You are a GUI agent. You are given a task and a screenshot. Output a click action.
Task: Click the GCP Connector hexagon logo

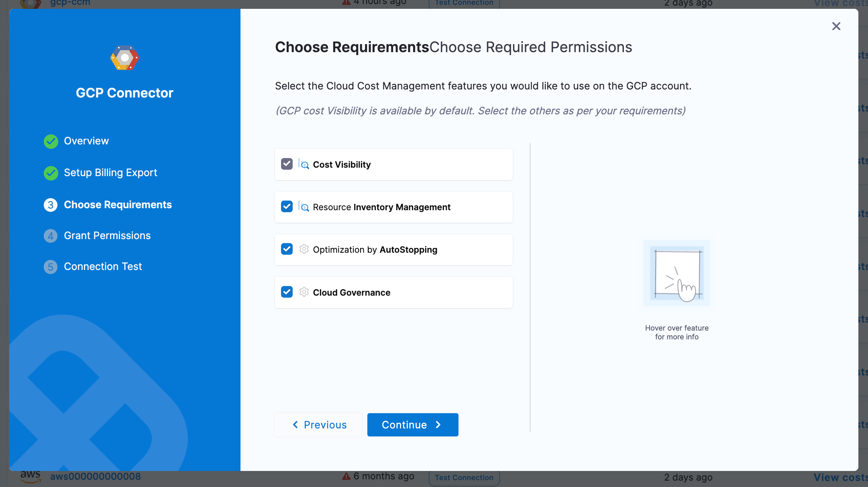pos(125,58)
